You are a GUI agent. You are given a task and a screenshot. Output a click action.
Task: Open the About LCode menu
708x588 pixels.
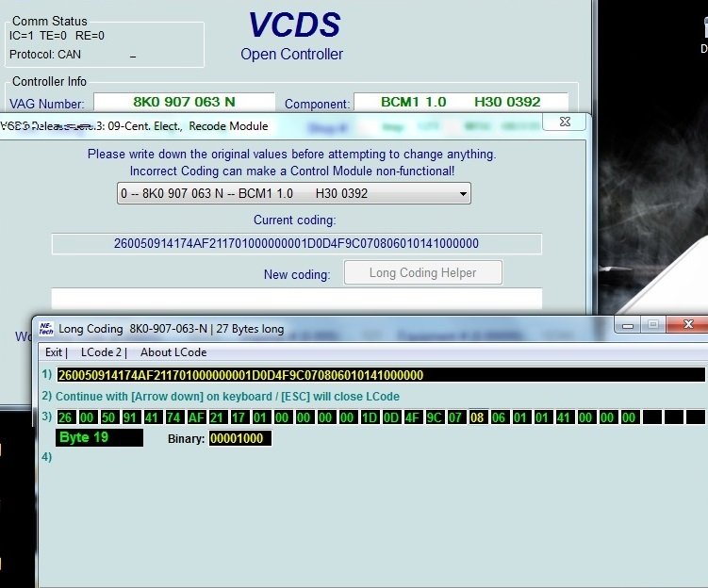point(173,352)
